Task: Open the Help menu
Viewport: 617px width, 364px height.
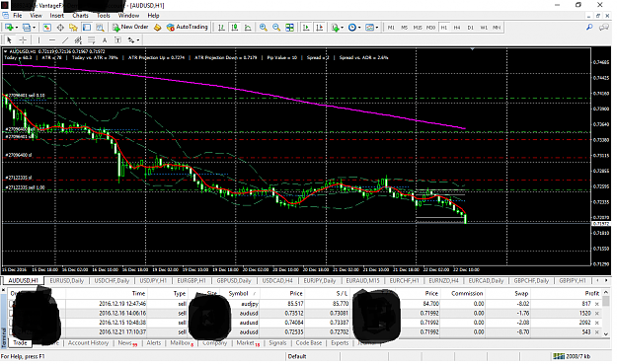Action: pyautogui.click(x=153, y=16)
